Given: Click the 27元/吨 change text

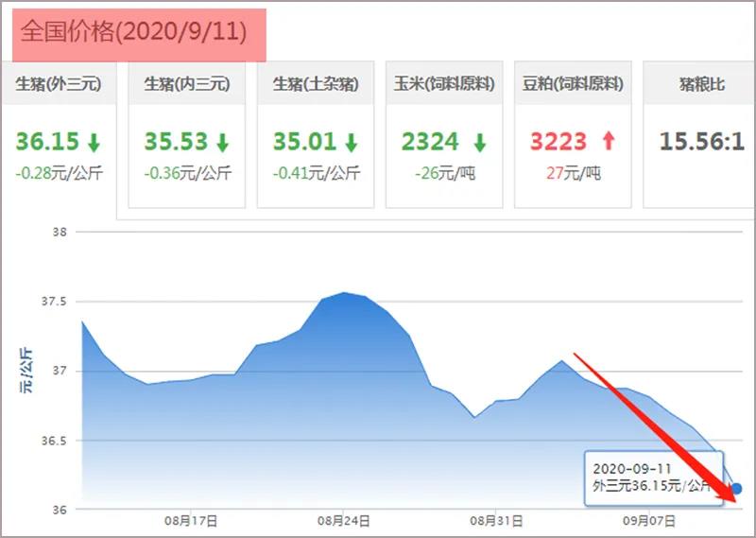Looking at the screenshot, I should coord(574,173).
